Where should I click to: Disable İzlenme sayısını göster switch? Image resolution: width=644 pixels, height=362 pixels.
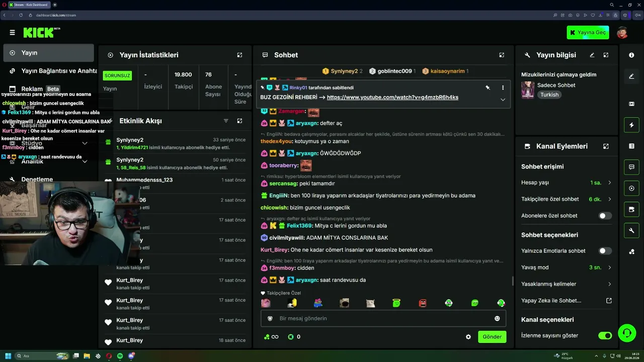pos(605,335)
